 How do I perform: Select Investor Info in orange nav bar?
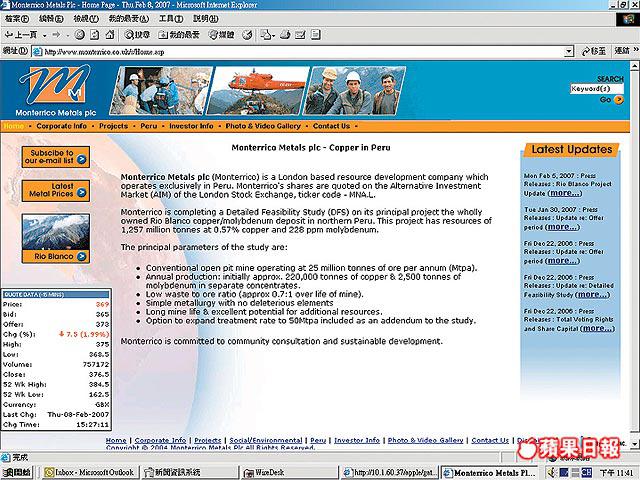191,126
